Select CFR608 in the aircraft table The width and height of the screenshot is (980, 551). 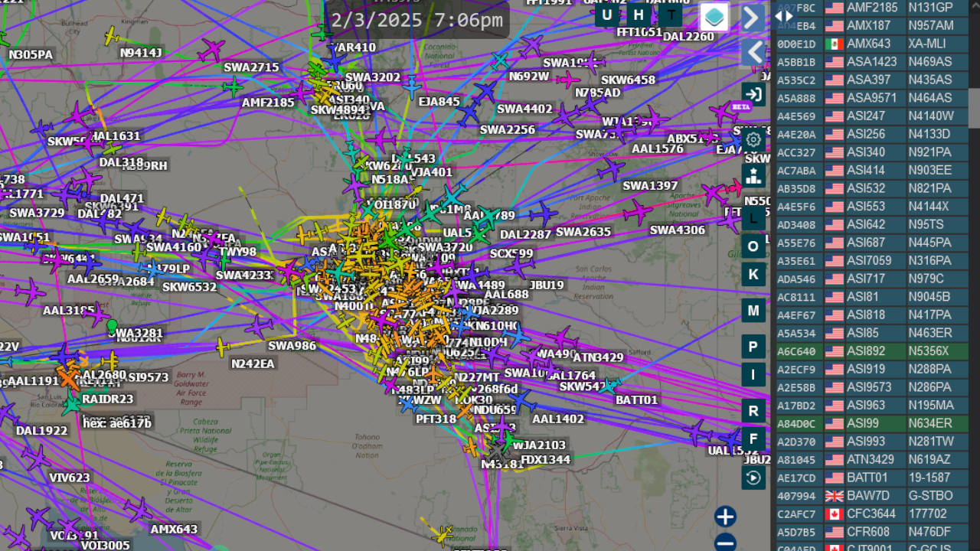[x=872, y=532]
